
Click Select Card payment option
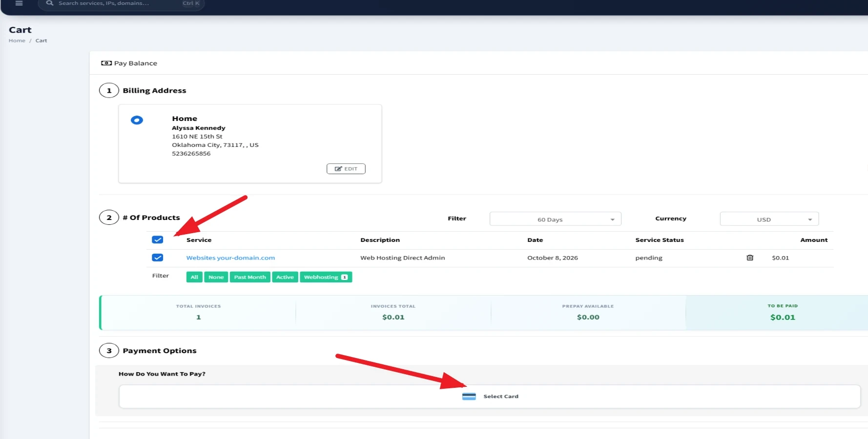pos(490,397)
